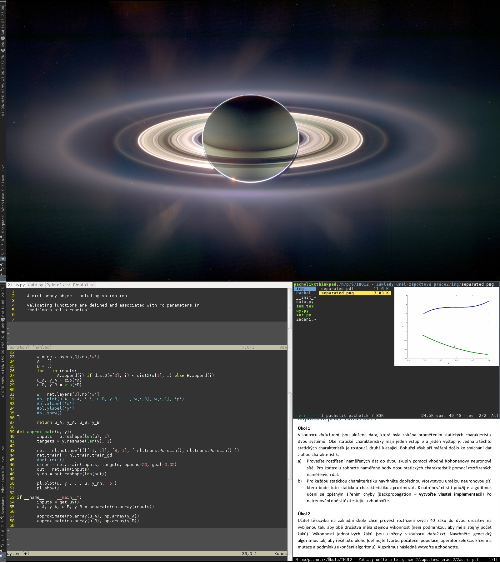This screenshot has width=500, height=563.
Task: Click the PDF viewer's bottom status bar
Action: tap(396, 559)
